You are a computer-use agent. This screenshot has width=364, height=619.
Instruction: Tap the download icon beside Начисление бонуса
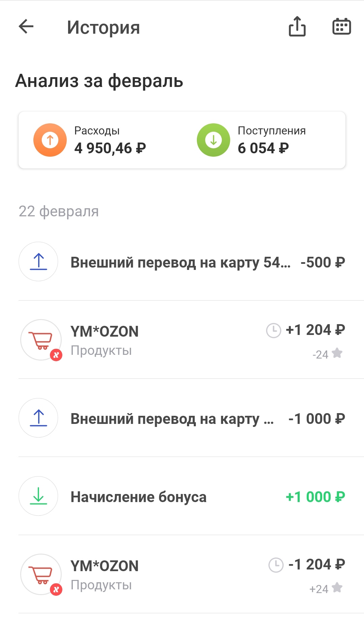tap(38, 496)
